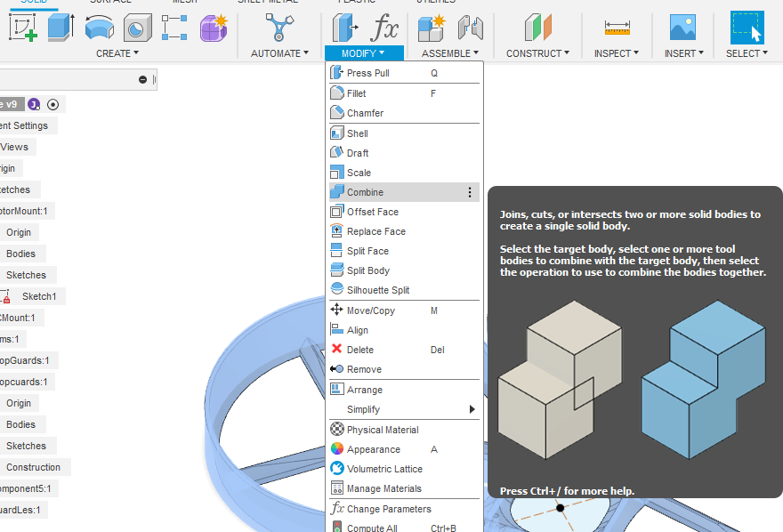
Task: Choose Replace Face menu entry
Action: pyautogui.click(x=405, y=231)
